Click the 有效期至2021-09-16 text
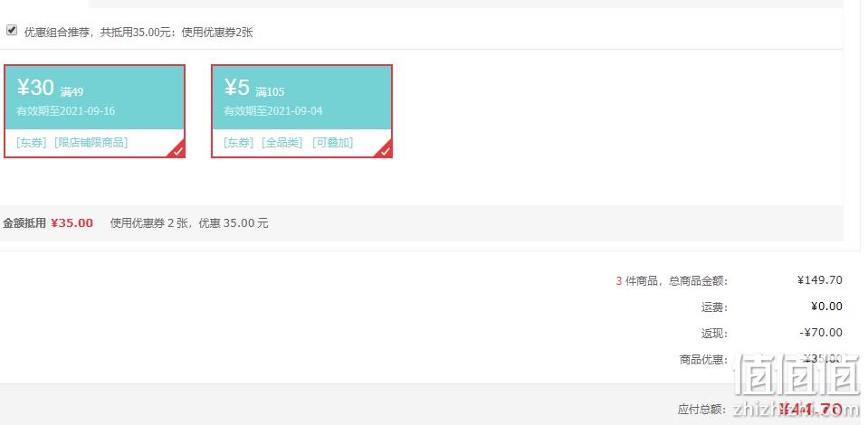This screenshot has height=425, width=868. coord(66,110)
